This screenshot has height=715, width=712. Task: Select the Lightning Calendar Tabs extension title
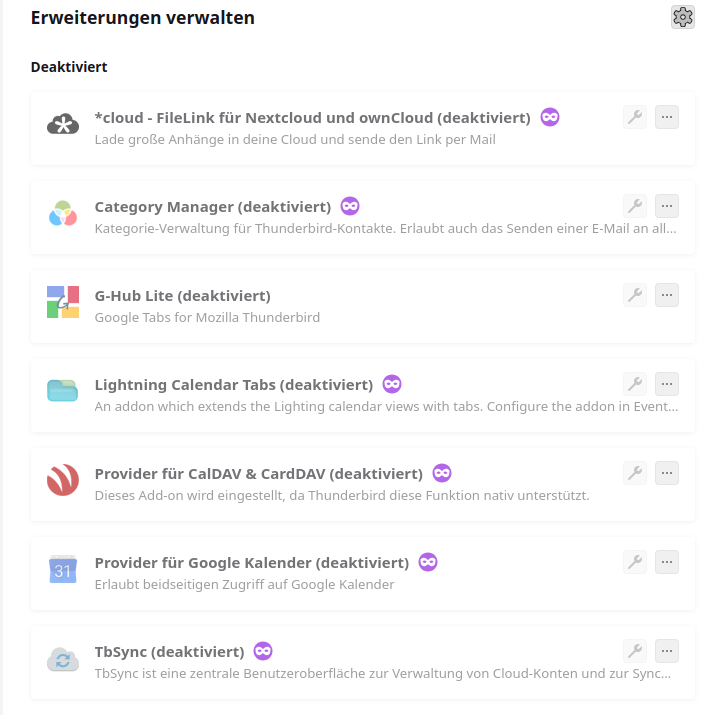pyautogui.click(x=234, y=385)
